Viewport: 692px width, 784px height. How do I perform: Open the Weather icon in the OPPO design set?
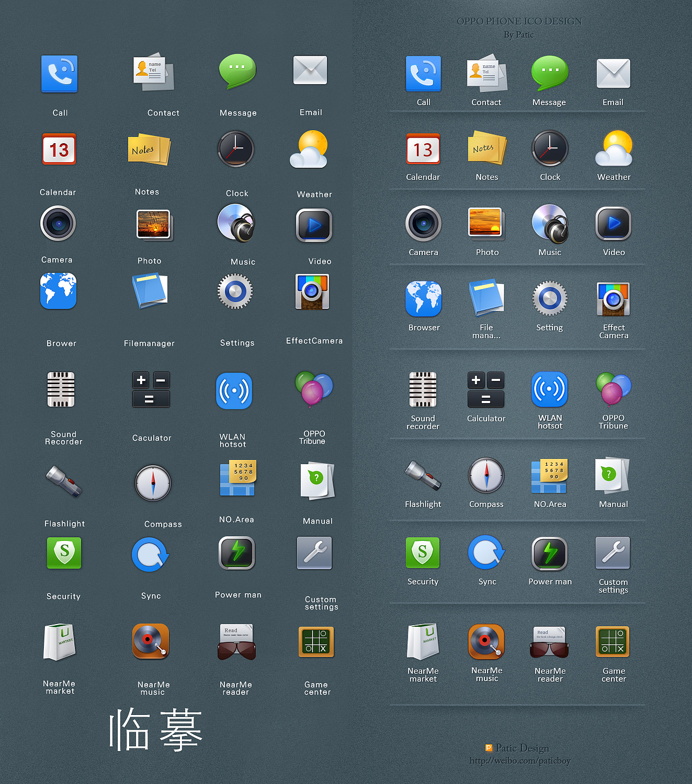click(614, 148)
